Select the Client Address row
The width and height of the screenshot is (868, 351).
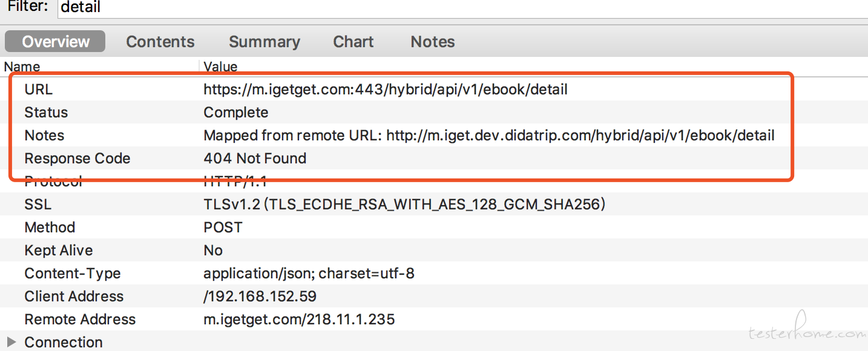tap(434, 297)
